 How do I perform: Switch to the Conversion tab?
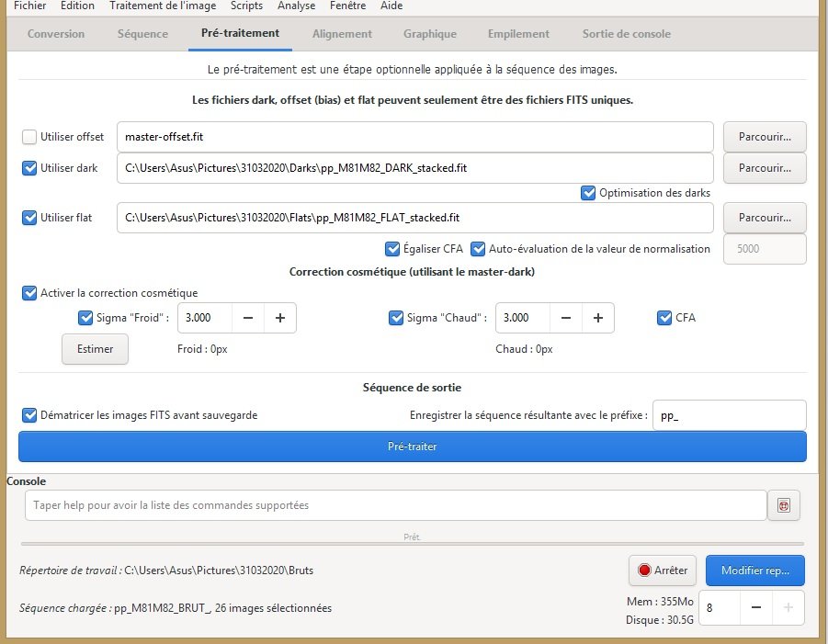56,34
